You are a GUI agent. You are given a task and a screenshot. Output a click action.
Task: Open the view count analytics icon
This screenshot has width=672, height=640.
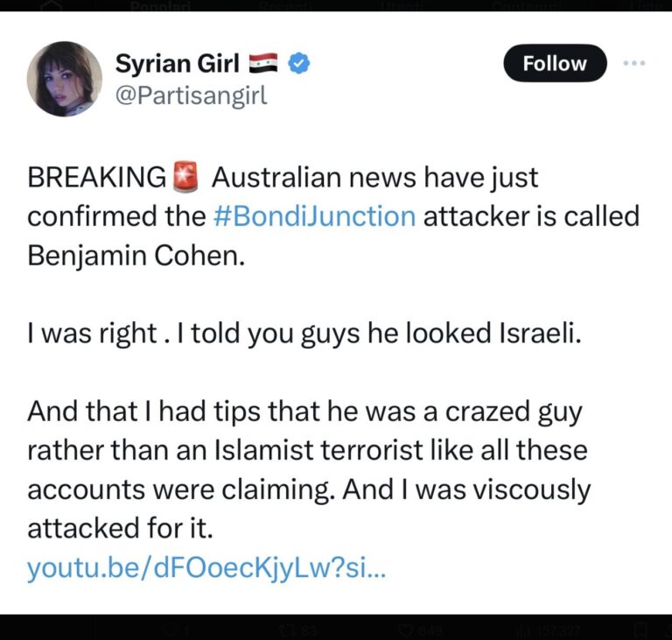(x=522, y=629)
